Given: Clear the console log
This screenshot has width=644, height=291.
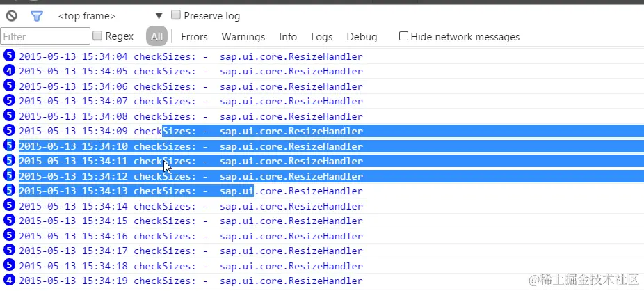Looking at the screenshot, I should click(x=12, y=16).
